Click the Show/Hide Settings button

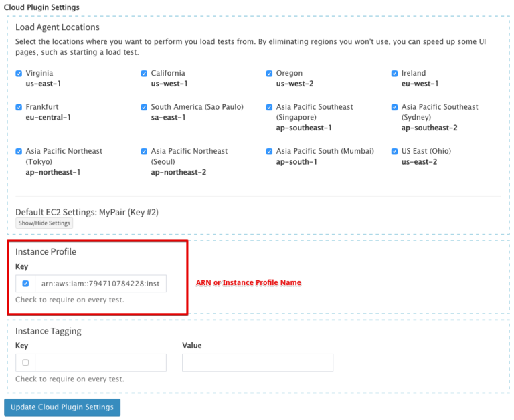pos(44,223)
